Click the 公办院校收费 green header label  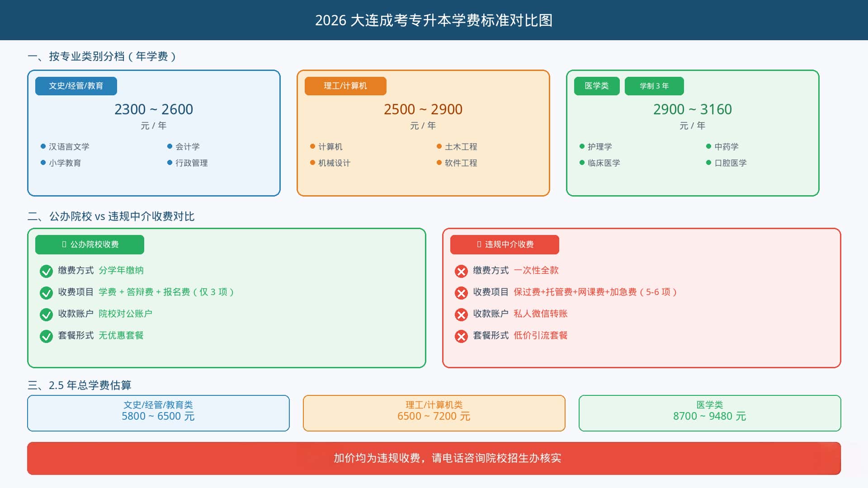tap(90, 244)
